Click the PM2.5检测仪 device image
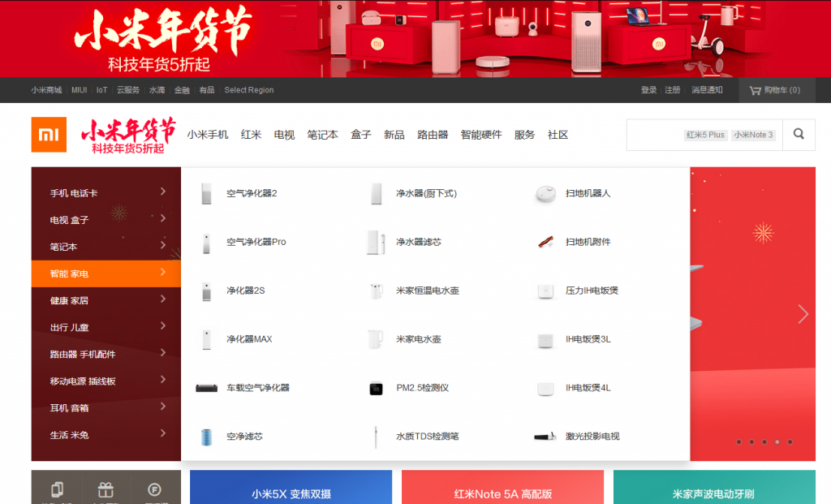 click(377, 389)
